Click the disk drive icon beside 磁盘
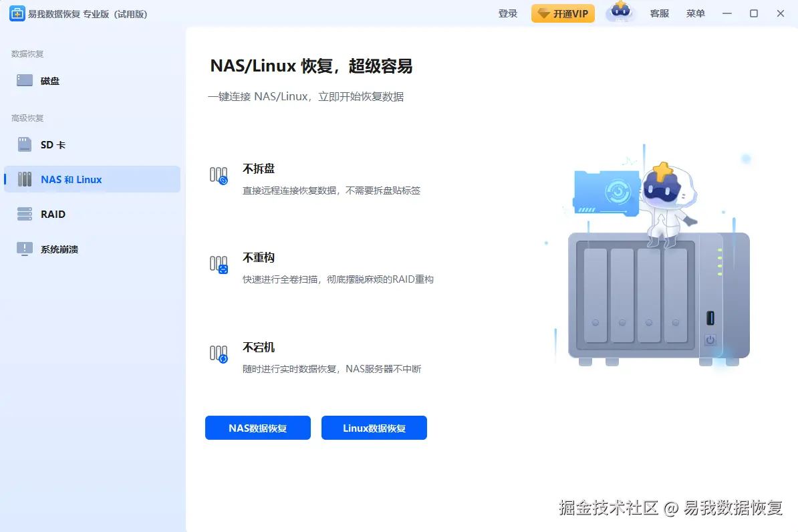 pyautogui.click(x=25, y=80)
